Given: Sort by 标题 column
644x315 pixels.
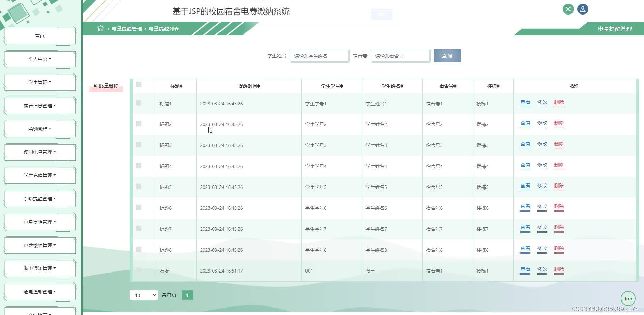Looking at the screenshot, I should [176, 86].
